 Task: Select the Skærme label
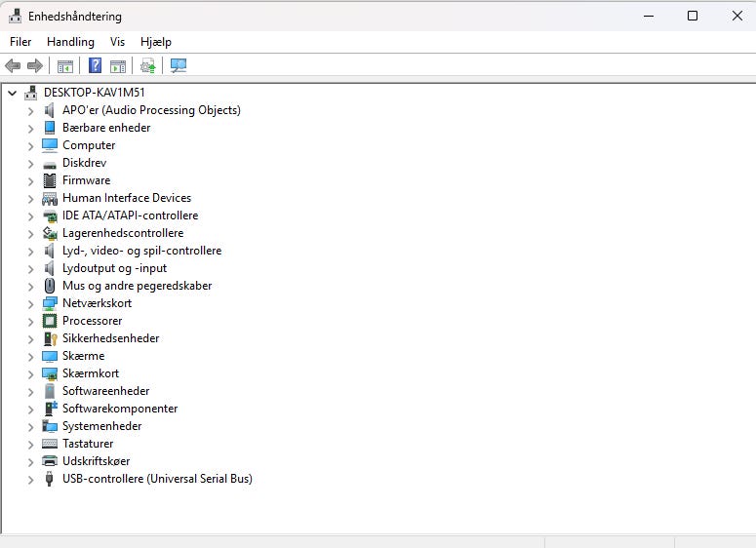(84, 356)
